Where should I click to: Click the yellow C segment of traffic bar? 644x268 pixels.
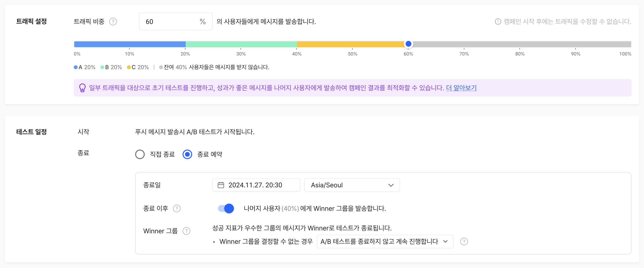click(x=351, y=44)
